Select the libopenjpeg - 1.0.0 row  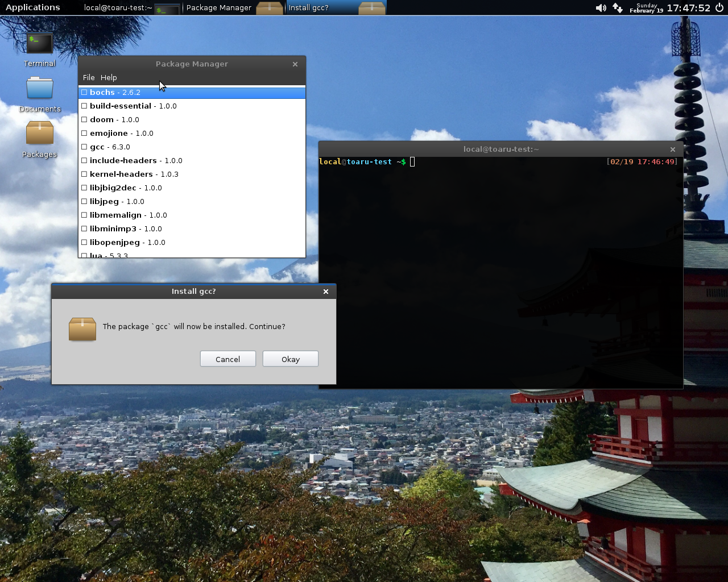point(192,242)
